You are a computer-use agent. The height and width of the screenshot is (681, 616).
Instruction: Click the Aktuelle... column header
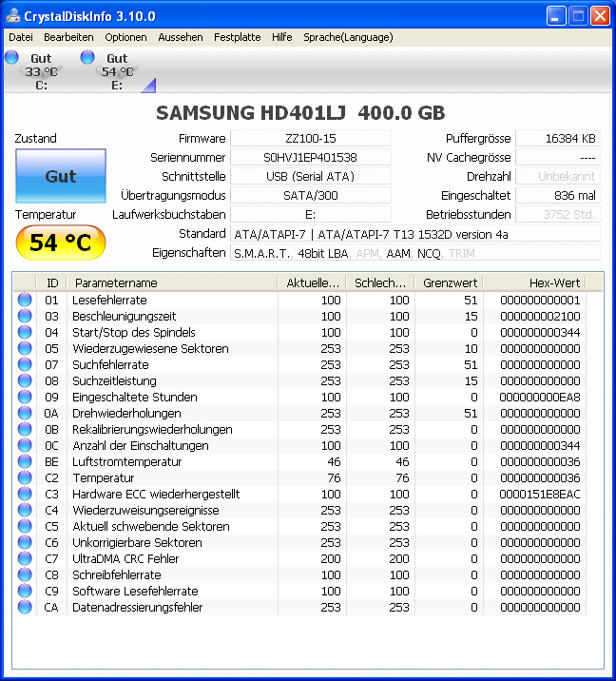pyautogui.click(x=312, y=282)
